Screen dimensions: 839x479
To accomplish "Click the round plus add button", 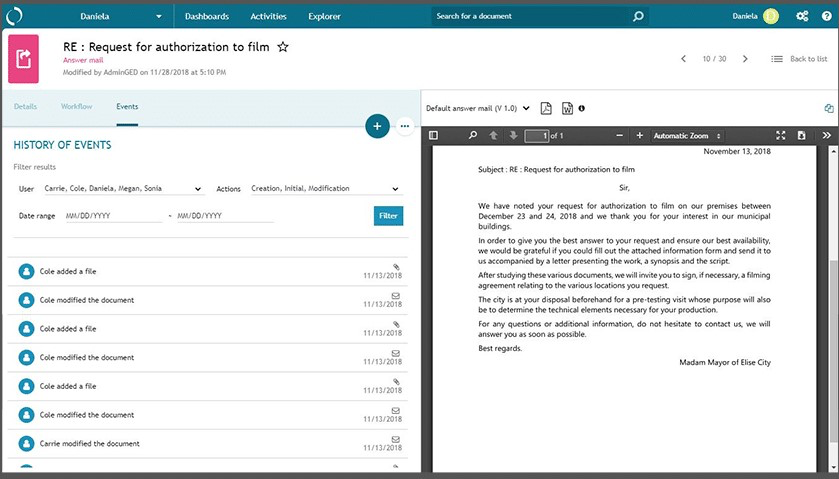I will click(x=377, y=126).
